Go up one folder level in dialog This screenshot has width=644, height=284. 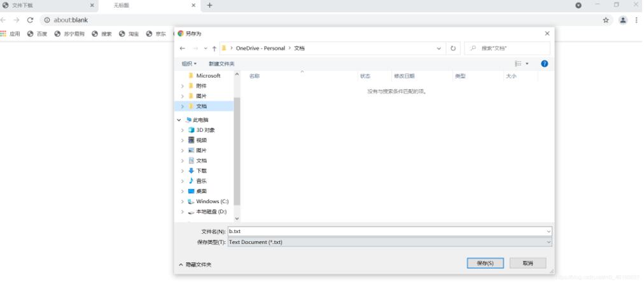(x=214, y=48)
